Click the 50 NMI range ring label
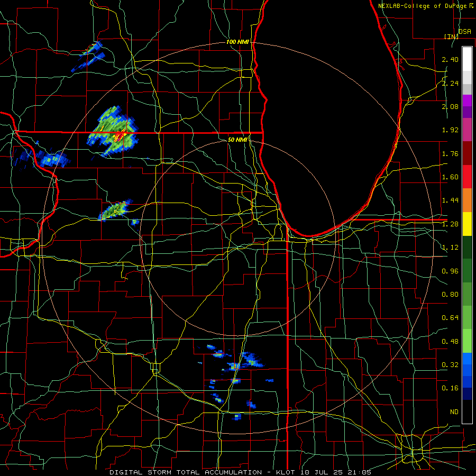The height and width of the screenshot is (476, 476). (x=237, y=140)
